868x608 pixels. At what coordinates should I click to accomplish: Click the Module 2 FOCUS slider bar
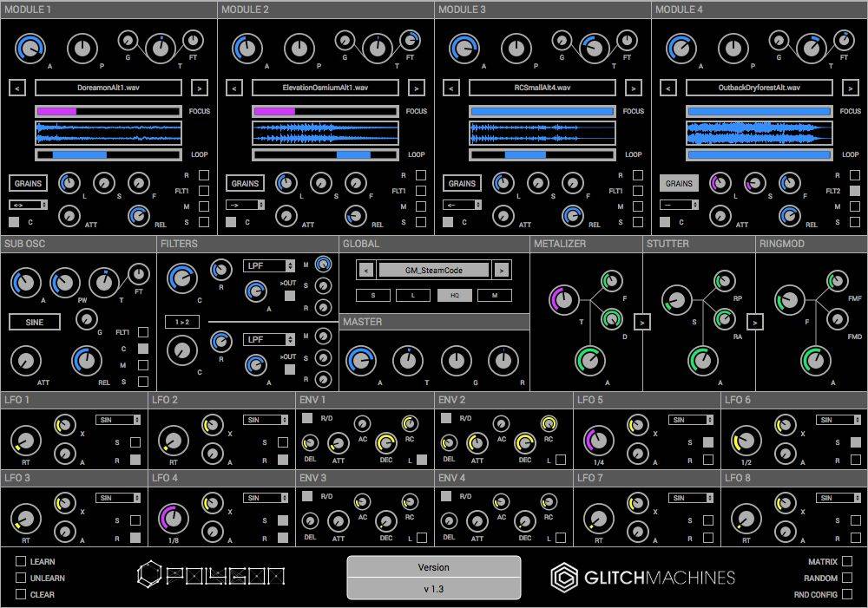pos(325,111)
